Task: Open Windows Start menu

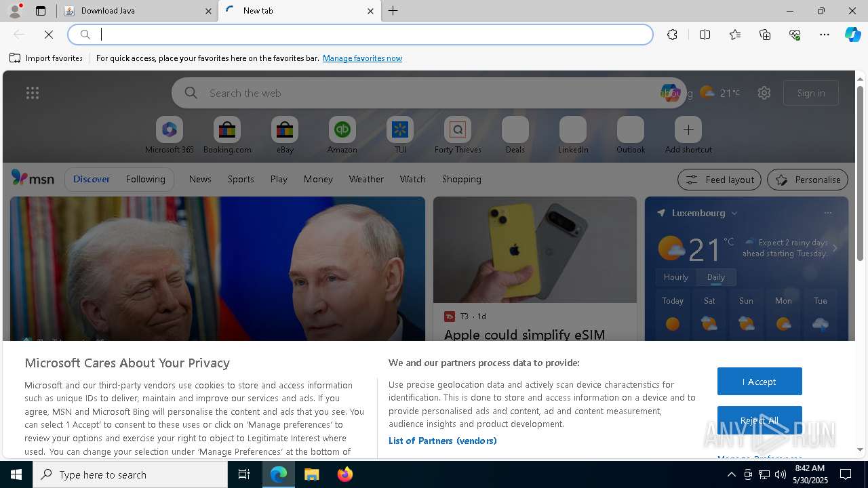Action: pos(16,474)
